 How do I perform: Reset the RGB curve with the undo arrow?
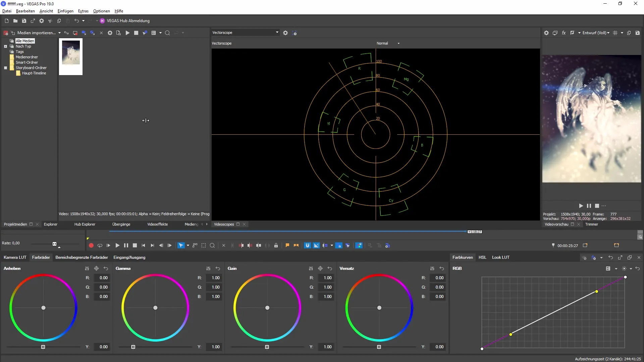[638, 268]
